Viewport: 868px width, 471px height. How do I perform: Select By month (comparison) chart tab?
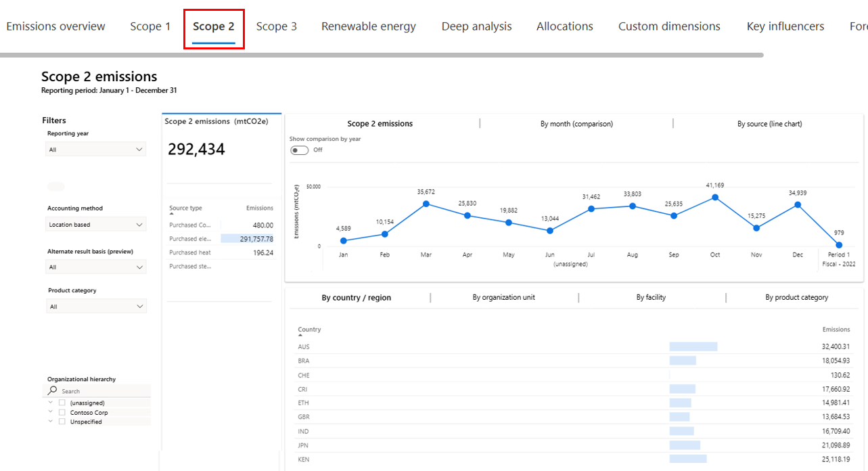tap(576, 124)
